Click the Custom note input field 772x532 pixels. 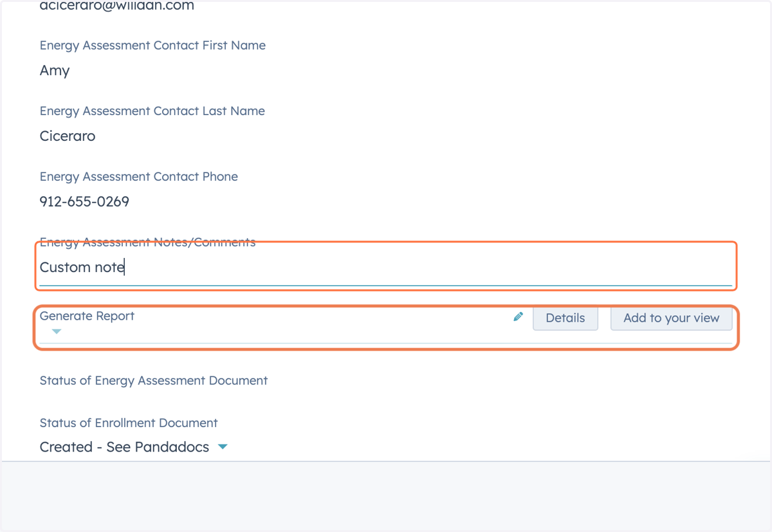pyautogui.click(x=386, y=268)
